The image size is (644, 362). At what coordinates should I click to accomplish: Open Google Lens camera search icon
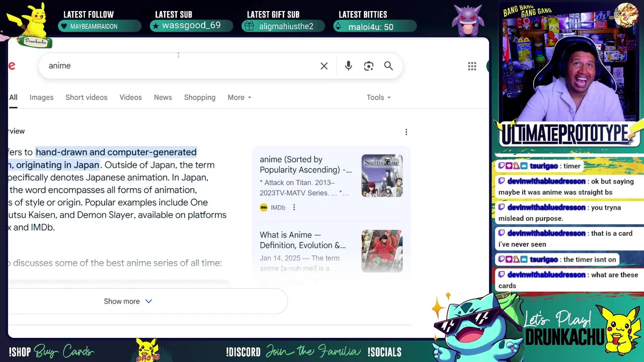click(x=369, y=66)
